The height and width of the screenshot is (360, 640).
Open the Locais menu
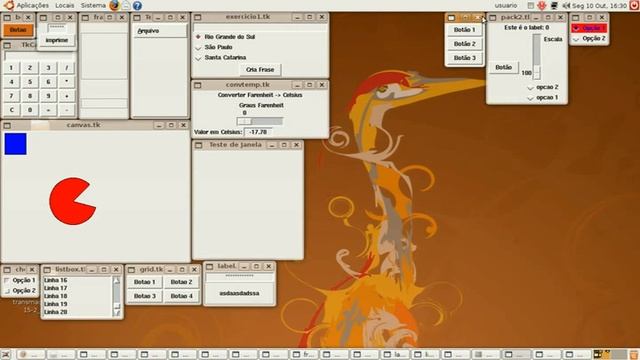click(x=64, y=6)
